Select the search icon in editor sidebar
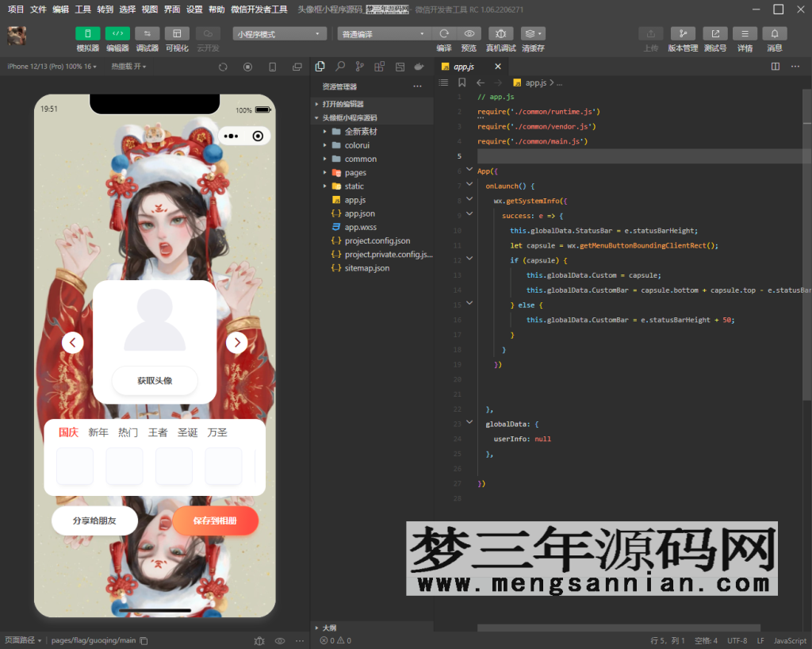812x649 pixels. (x=339, y=67)
